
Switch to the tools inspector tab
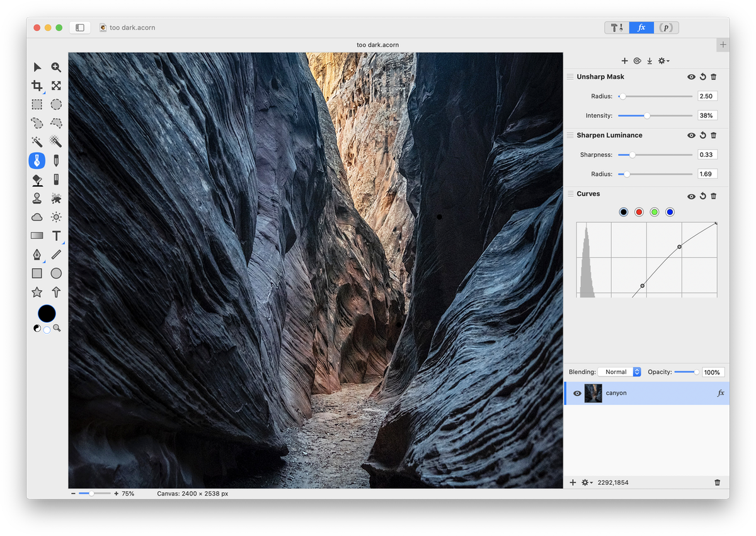tap(617, 28)
